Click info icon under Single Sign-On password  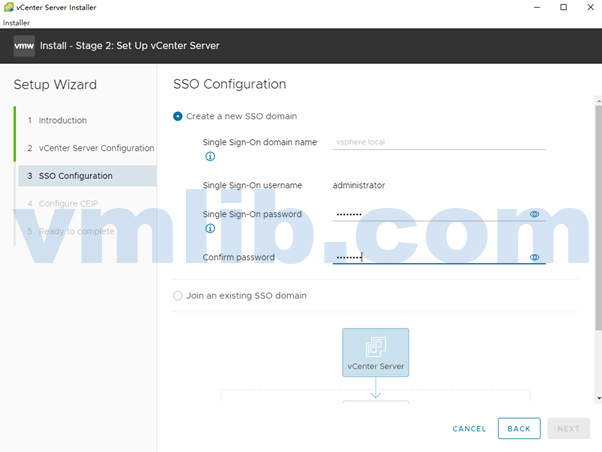(210, 228)
